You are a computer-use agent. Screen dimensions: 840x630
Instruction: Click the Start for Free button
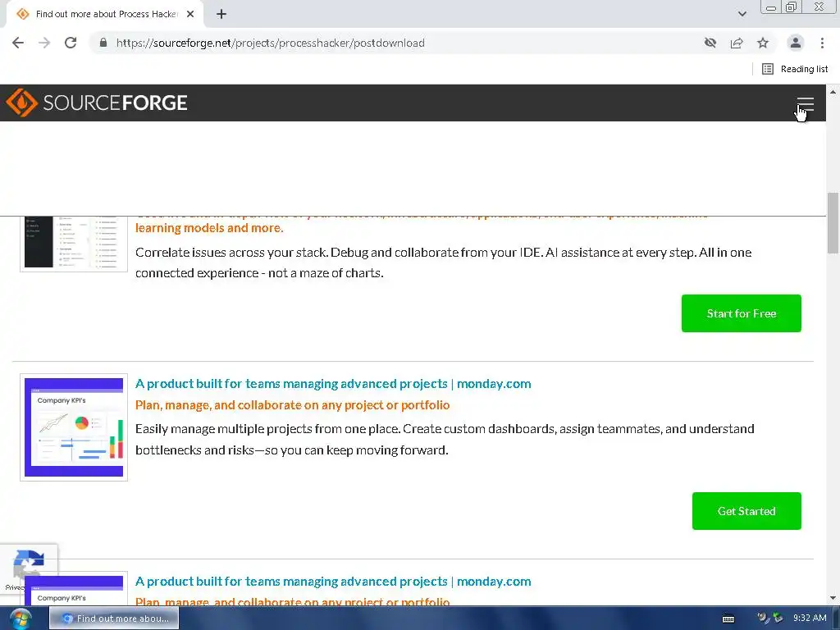point(742,313)
